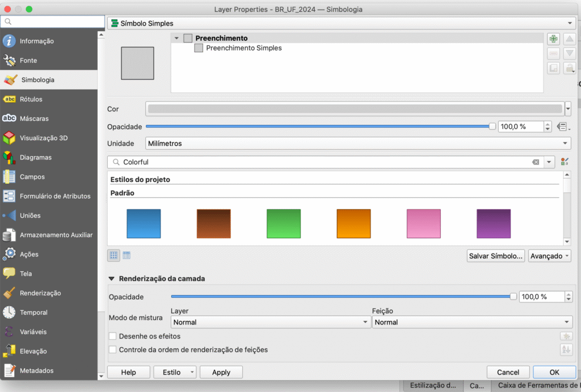Select the blue gradient fill symbol
The image size is (581, 392).
[x=144, y=224]
